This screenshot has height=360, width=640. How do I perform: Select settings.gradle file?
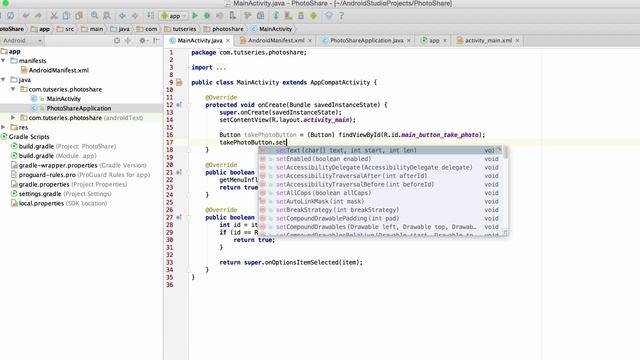coord(61,194)
